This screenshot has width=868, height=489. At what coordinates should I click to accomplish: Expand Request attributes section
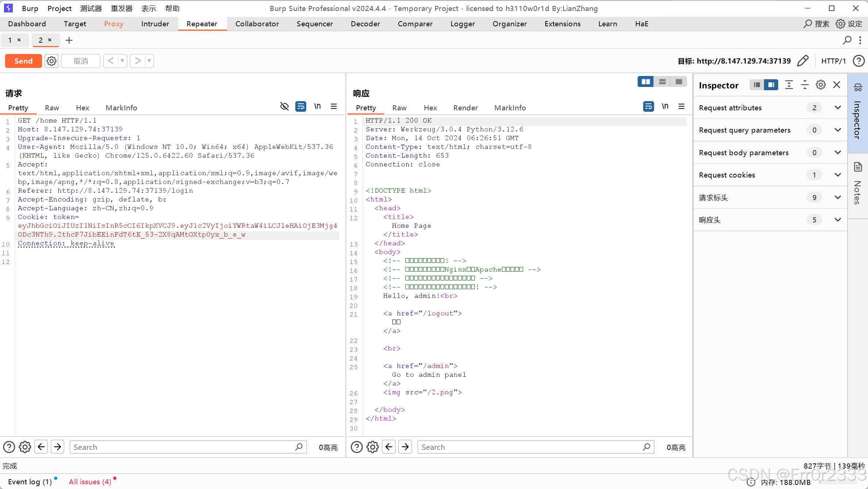(x=838, y=108)
